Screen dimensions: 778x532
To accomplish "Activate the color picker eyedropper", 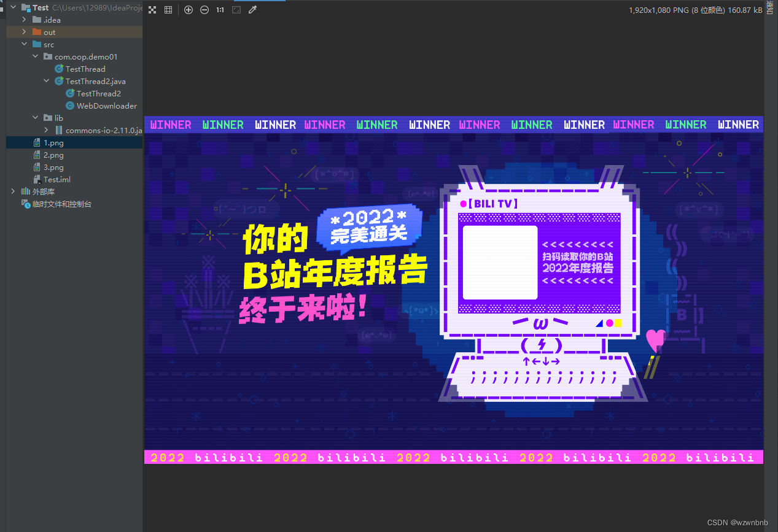I will click(x=252, y=10).
